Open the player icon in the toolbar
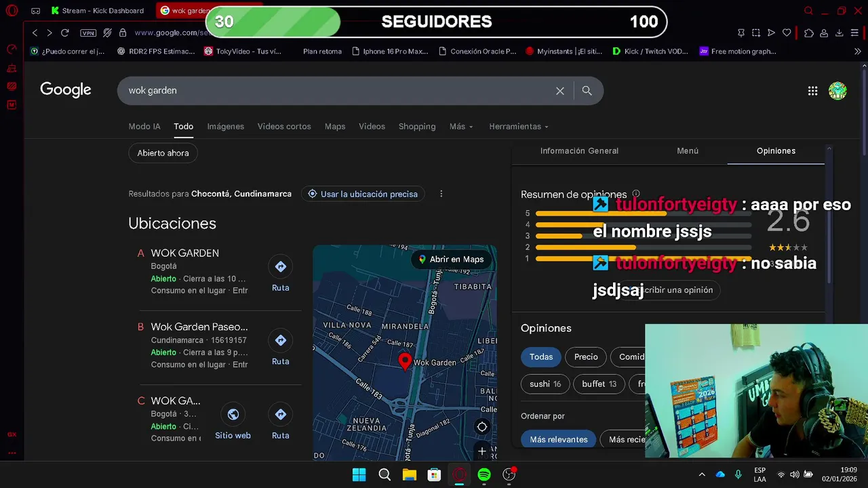 (x=771, y=33)
